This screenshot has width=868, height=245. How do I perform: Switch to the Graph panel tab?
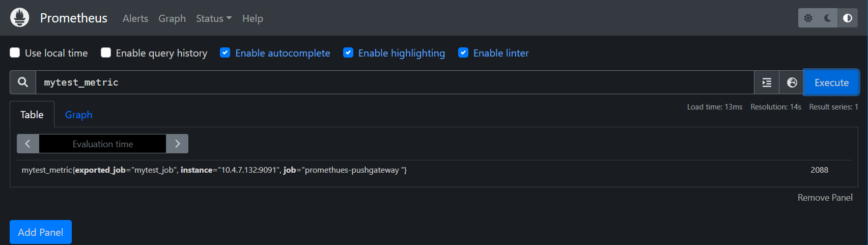coord(78,115)
